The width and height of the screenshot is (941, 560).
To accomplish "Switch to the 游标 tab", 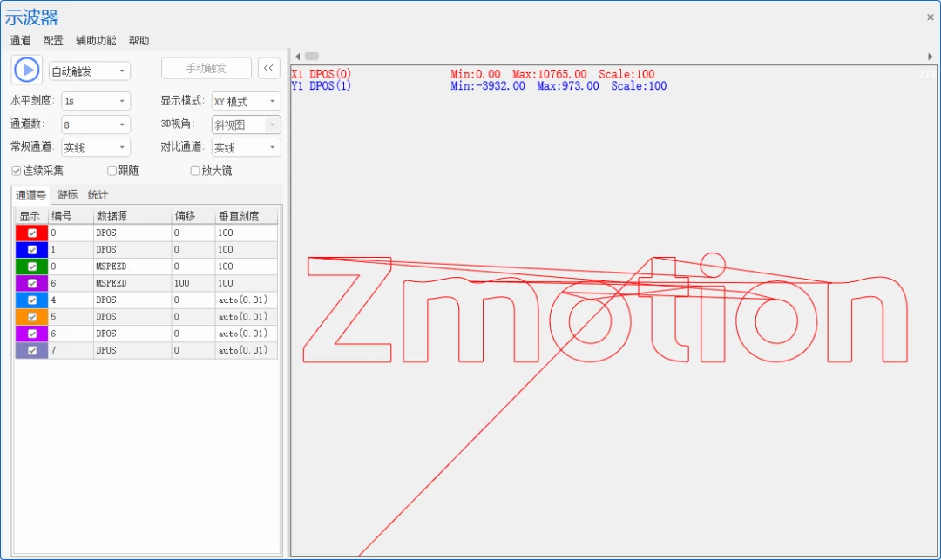I will 67,195.
